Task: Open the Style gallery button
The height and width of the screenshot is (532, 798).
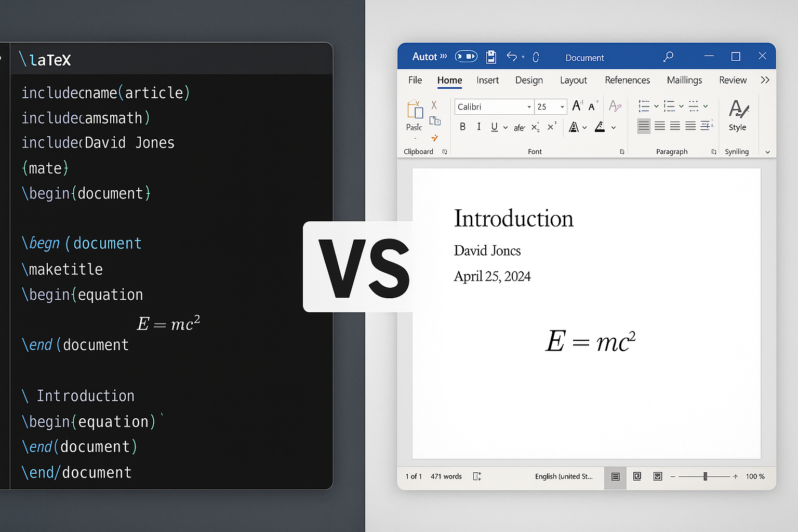Action: click(738, 115)
